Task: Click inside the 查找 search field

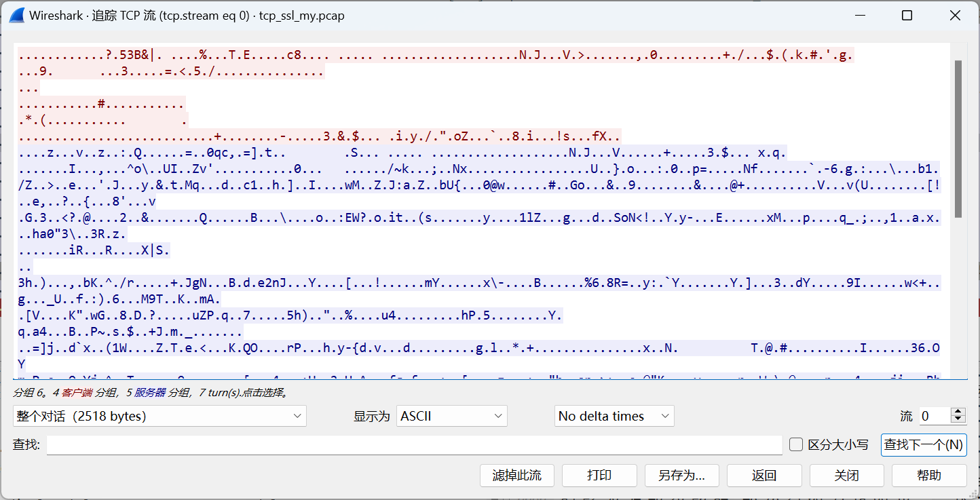Action: point(407,444)
